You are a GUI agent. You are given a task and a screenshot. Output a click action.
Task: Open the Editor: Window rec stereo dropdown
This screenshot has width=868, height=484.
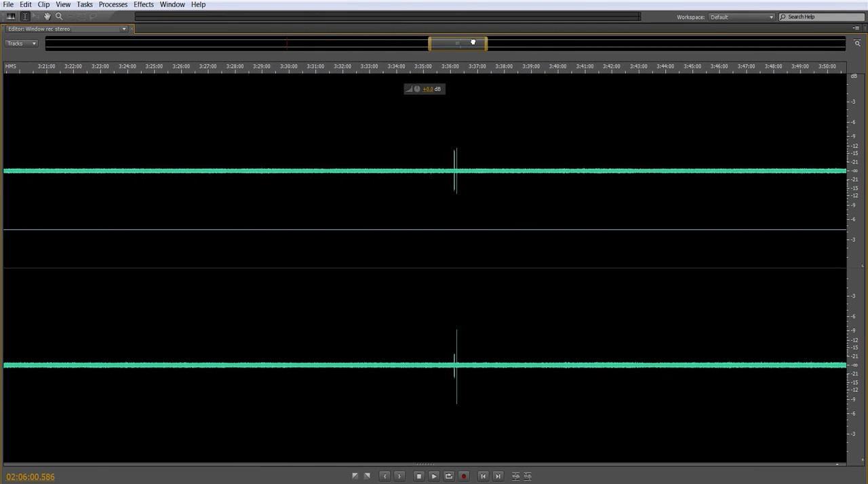[66, 29]
